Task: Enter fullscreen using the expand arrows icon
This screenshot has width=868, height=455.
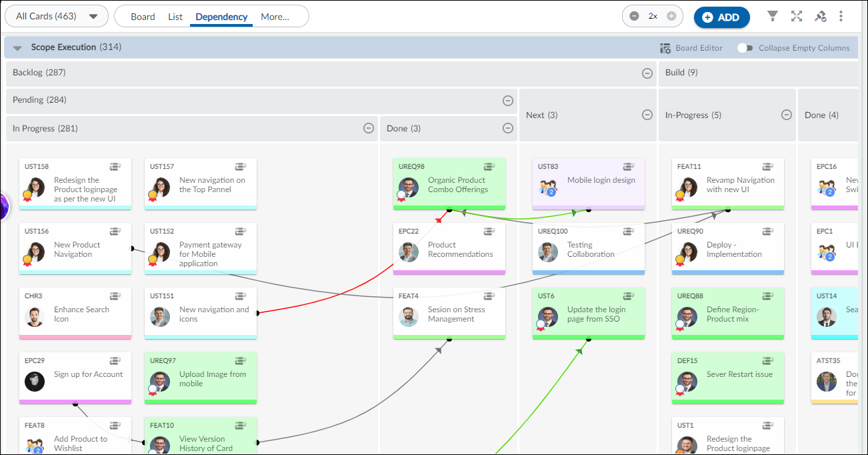Action: [x=796, y=17]
